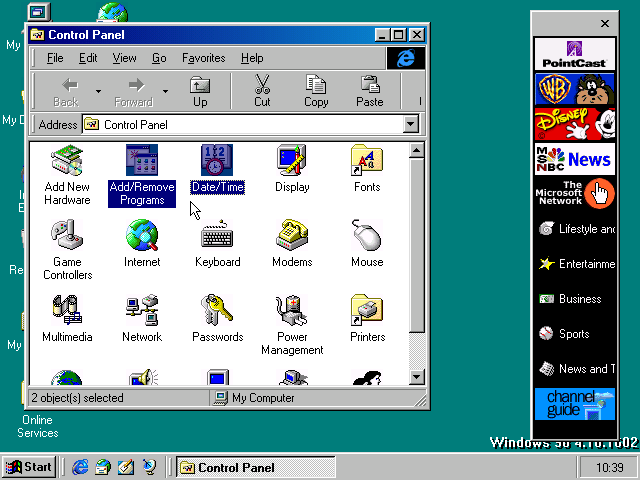Open the Fonts folder icon
Screen dimensions: 640x480
[x=367, y=162]
